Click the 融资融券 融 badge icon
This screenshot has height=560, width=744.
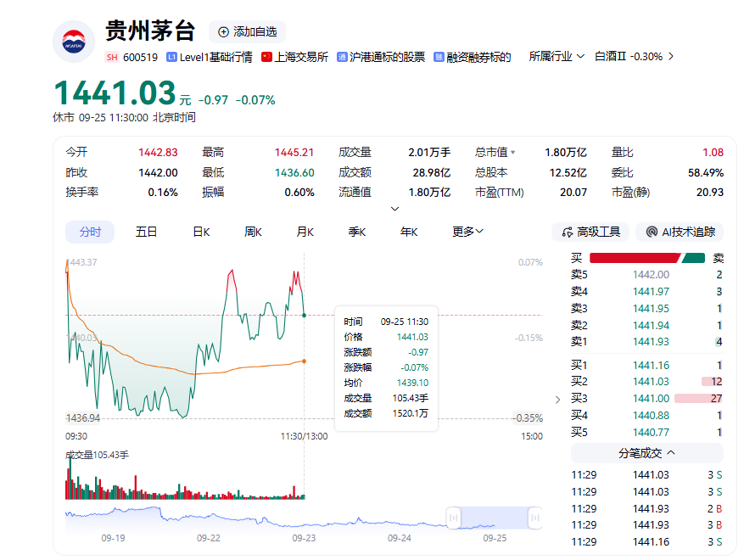click(439, 58)
